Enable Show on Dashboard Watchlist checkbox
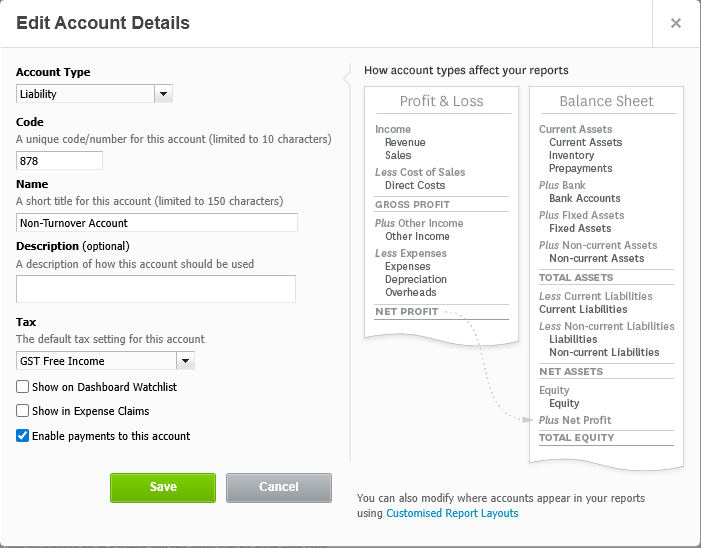701x548 pixels. tap(23, 387)
